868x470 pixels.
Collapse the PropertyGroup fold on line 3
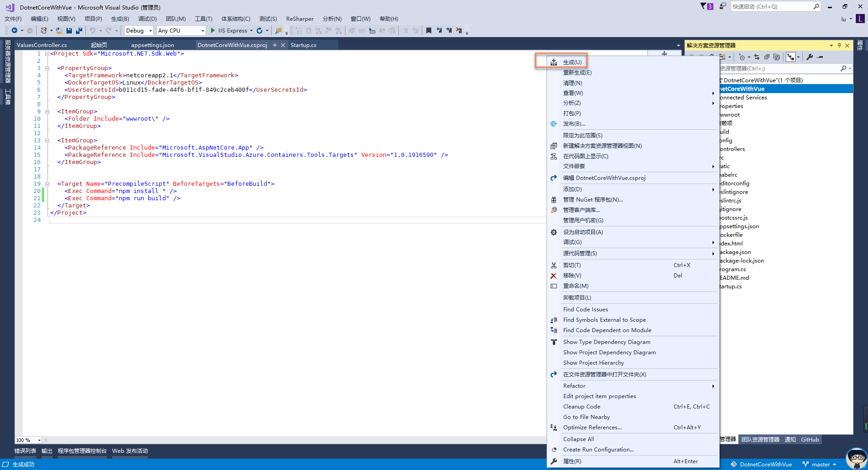click(x=47, y=68)
